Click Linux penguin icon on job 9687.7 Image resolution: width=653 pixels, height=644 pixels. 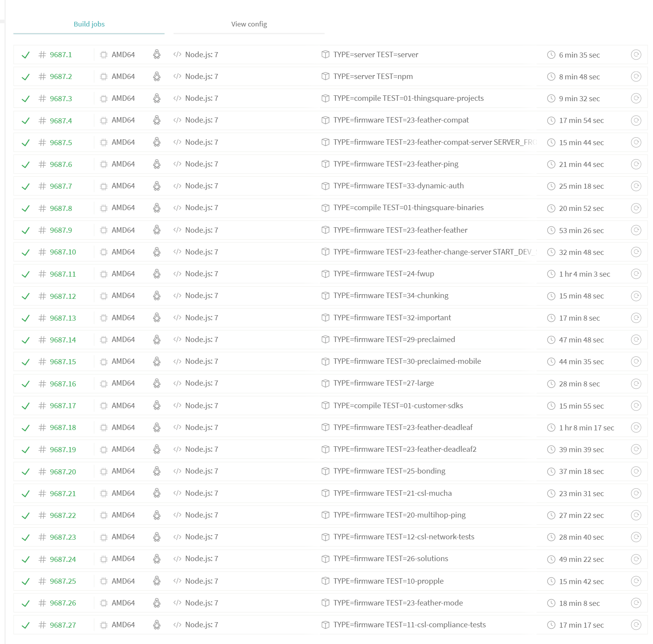[x=157, y=186]
